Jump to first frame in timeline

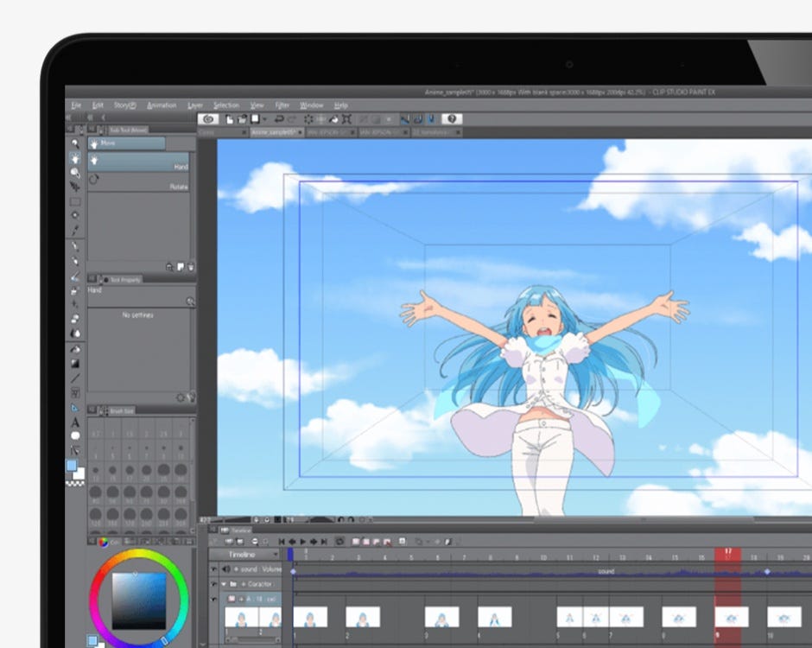pos(282,541)
